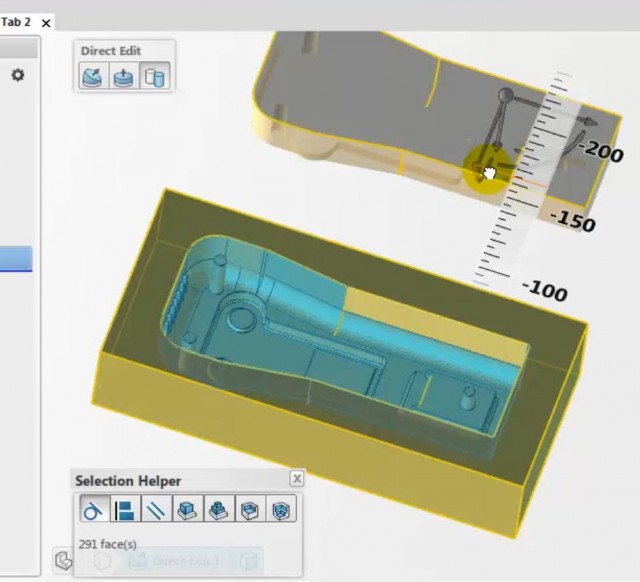Choose the parallel lines selection helper
The image size is (640, 582).
(x=156, y=508)
